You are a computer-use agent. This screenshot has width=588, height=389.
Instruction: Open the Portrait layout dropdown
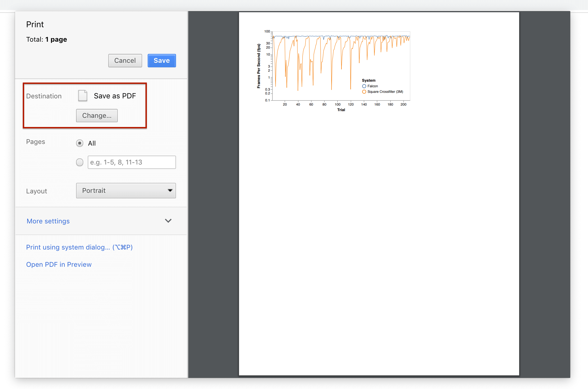126,191
